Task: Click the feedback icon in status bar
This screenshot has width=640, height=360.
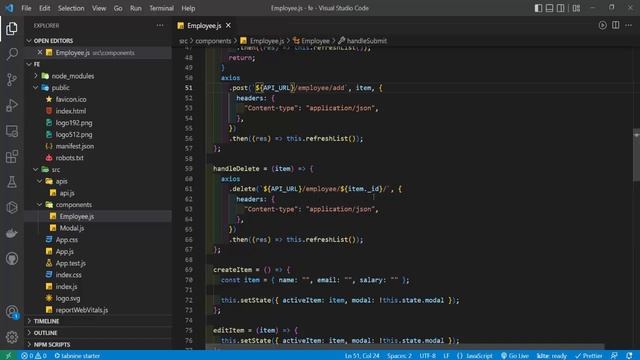Action: pos(614,356)
